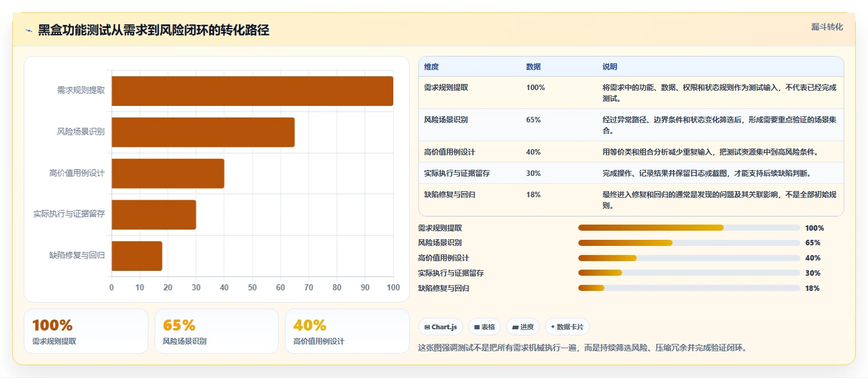868x378 pixels.
Task: Click the 黑盒功能测试 page title
Action: 153,30
